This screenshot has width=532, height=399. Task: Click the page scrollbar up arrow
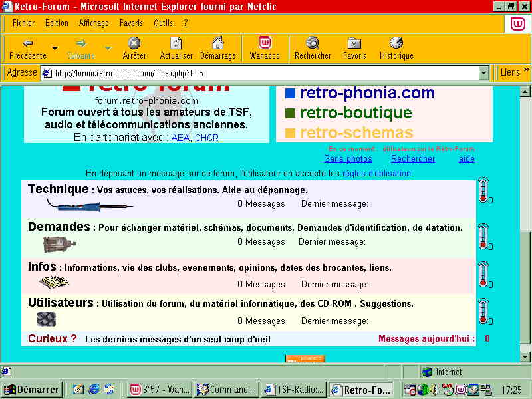point(525,92)
